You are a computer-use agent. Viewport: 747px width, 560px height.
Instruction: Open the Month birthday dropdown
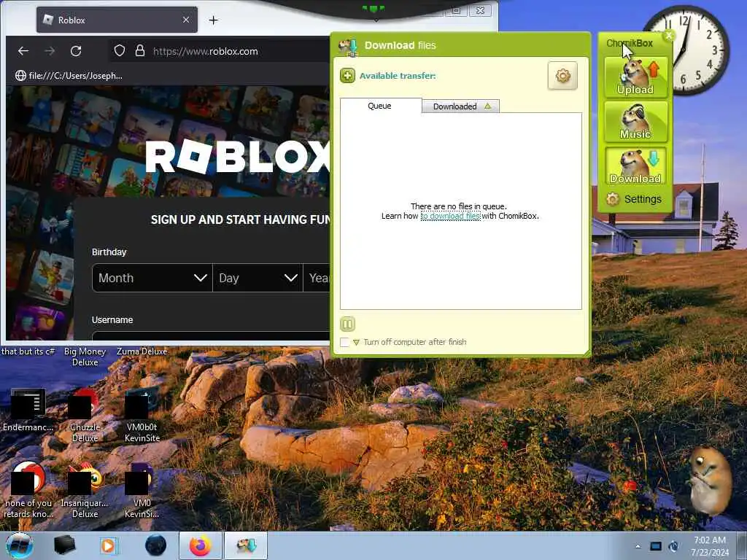[x=152, y=278]
